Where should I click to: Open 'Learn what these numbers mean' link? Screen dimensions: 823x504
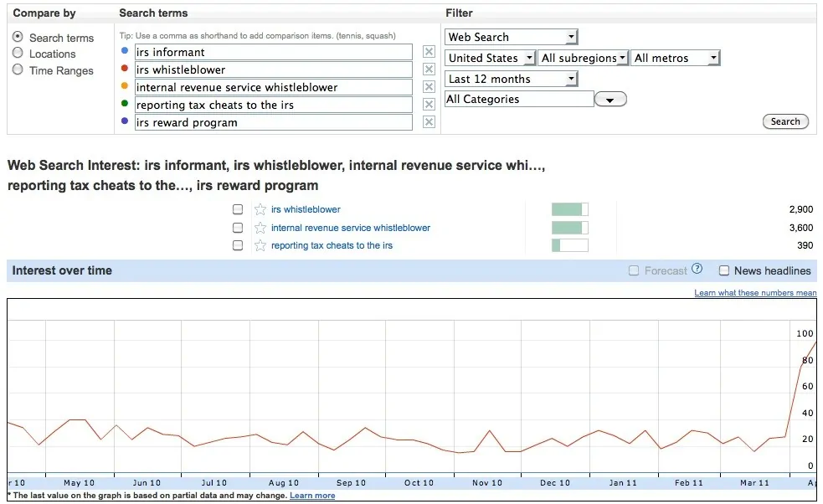(755, 292)
